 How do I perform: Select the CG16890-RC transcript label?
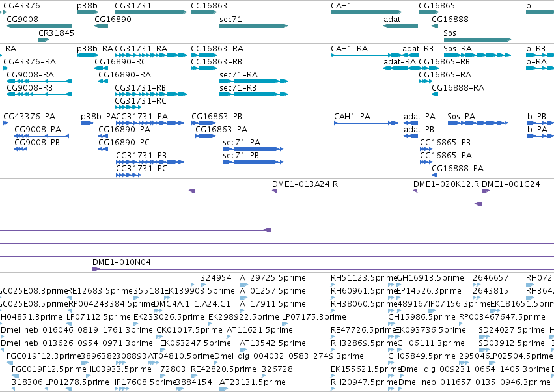pyautogui.click(x=120, y=61)
